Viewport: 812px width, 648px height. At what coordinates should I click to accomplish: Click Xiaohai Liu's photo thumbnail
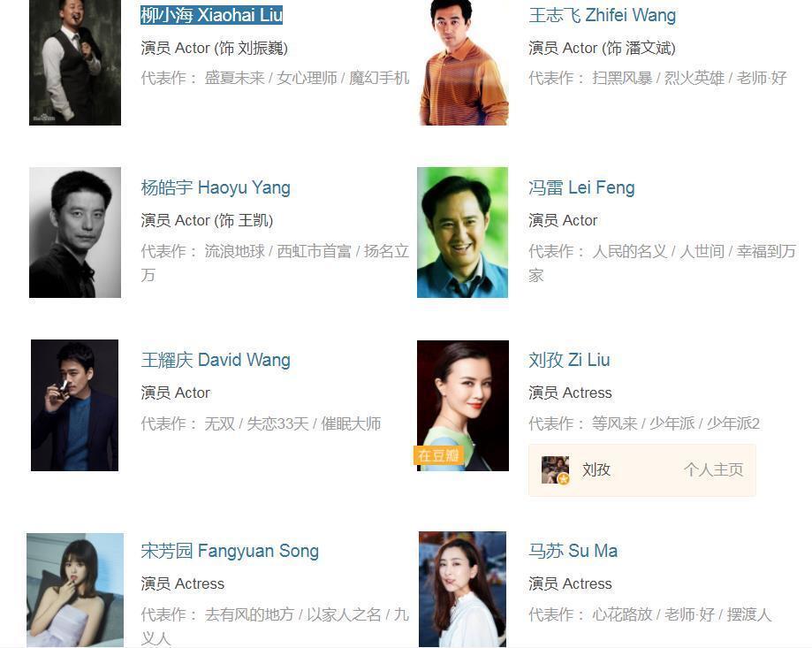(x=75, y=62)
